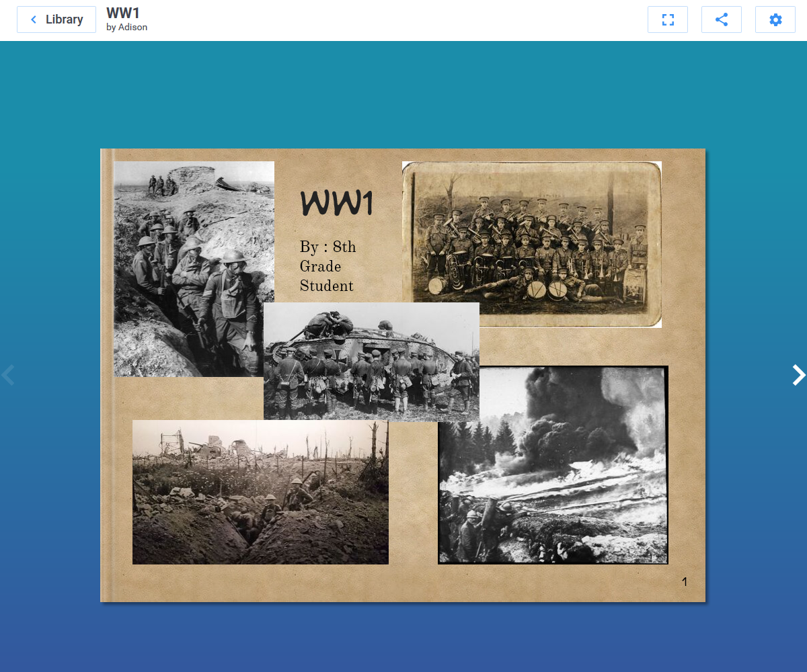807x672 pixels.
Task: Click the 'By : 8th Grade Student' text
Action: (x=328, y=266)
